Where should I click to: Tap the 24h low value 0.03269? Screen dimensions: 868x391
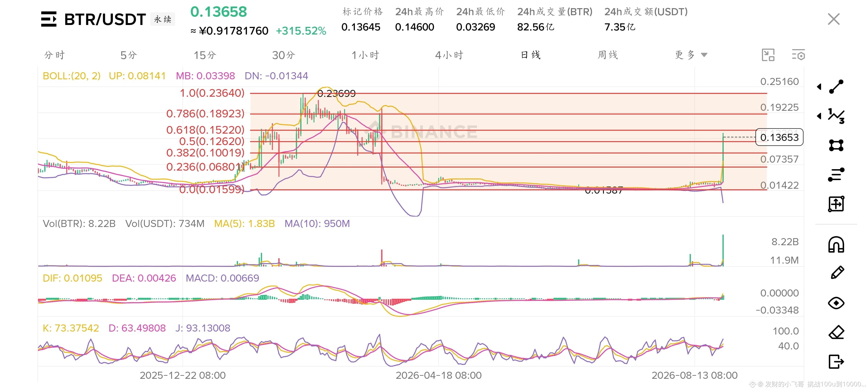pos(476,27)
